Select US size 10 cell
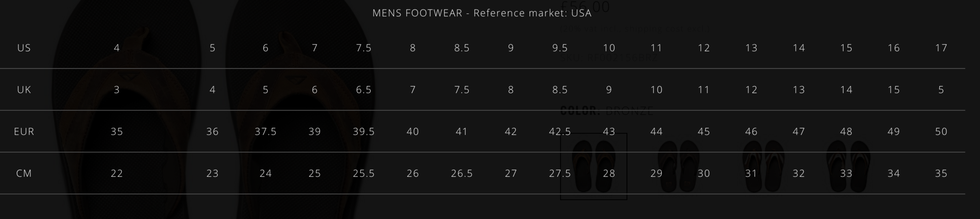Viewport: 980px width, 219px height. pos(609,48)
